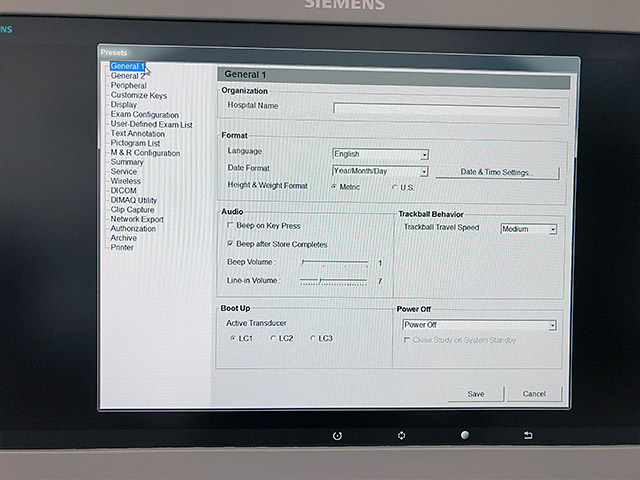Open the Language dropdown
Image resolution: width=640 pixels, height=480 pixels.
pyautogui.click(x=380, y=154)
